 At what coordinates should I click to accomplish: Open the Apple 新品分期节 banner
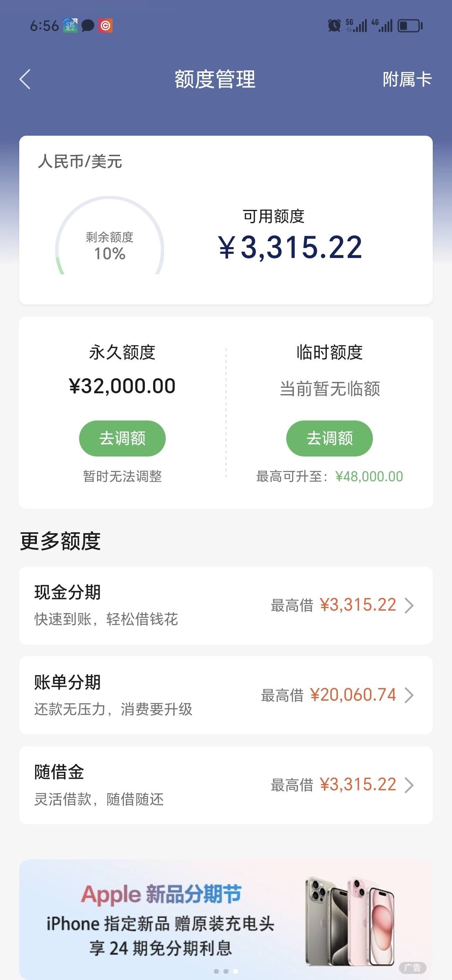coord(226,919)
